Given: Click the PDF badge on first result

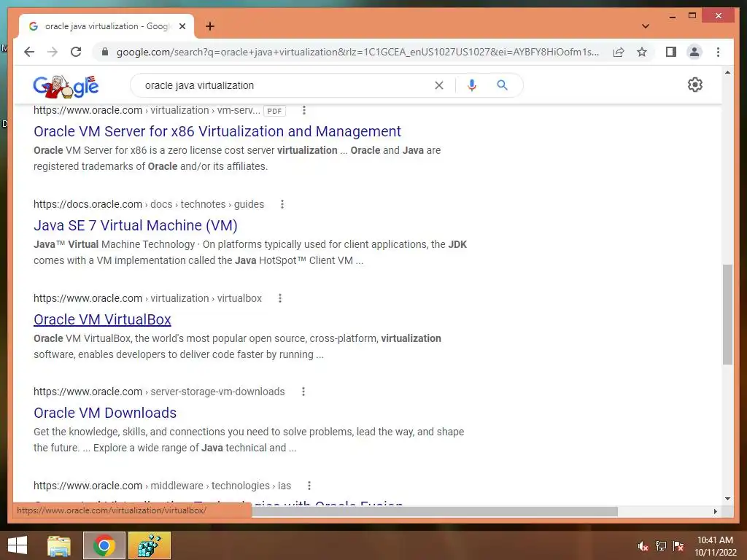Looking at the screenshot, I should click(274, 111).
